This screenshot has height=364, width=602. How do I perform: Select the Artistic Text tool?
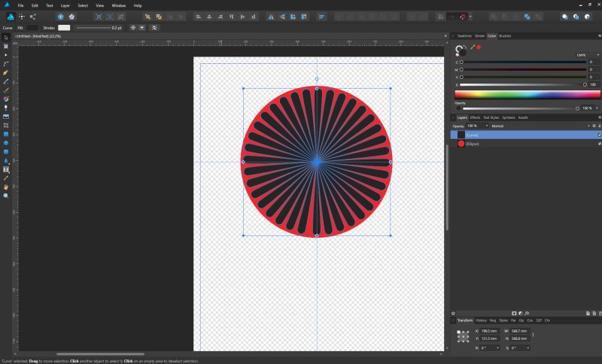(6, 169)
